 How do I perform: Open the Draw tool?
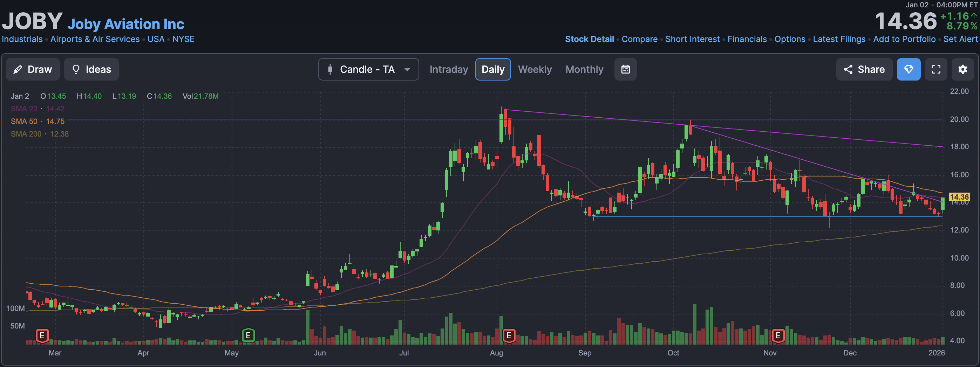point(33,69)
